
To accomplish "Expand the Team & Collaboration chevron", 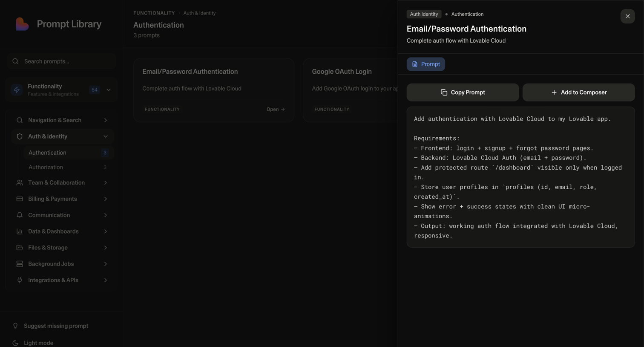I will pyautogui.click(x=106, y=183).
